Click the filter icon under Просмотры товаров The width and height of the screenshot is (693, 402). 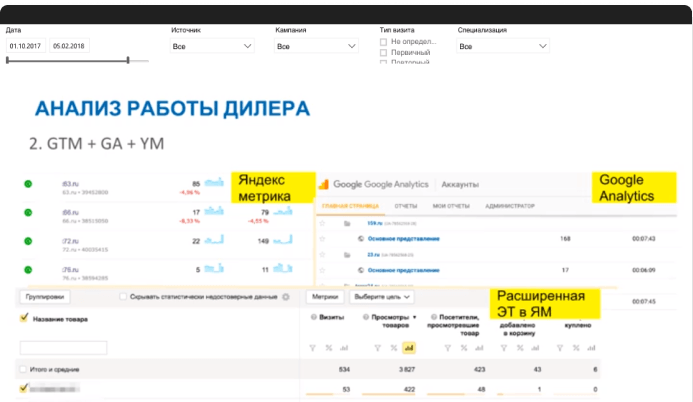(377, 348)
